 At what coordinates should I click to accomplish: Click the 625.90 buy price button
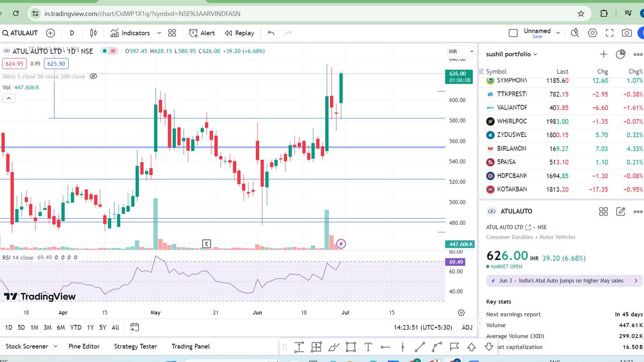tap(56, 64)
